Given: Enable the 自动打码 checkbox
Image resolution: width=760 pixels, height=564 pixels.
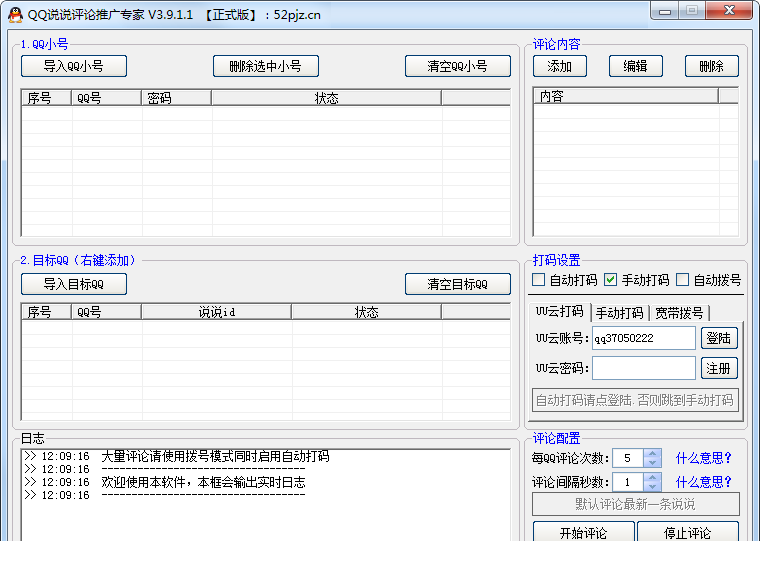Looking at the screenshot, I should 538,280.
